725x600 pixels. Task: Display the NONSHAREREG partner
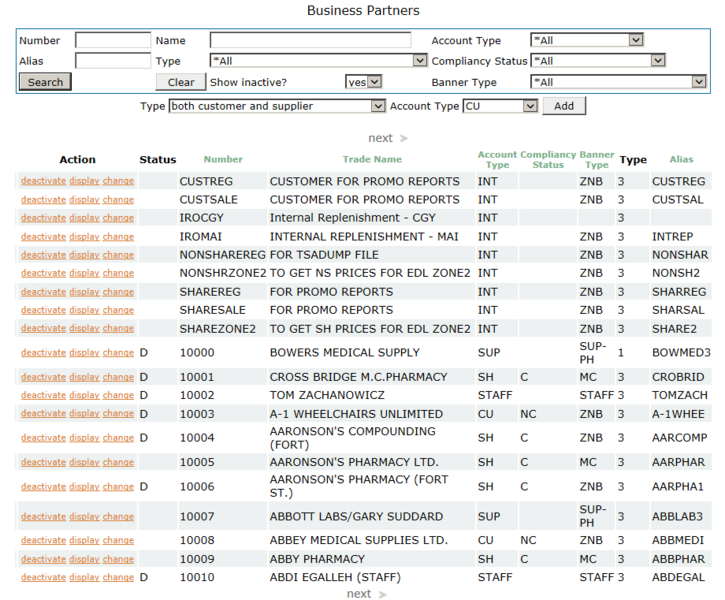point(84,255)
